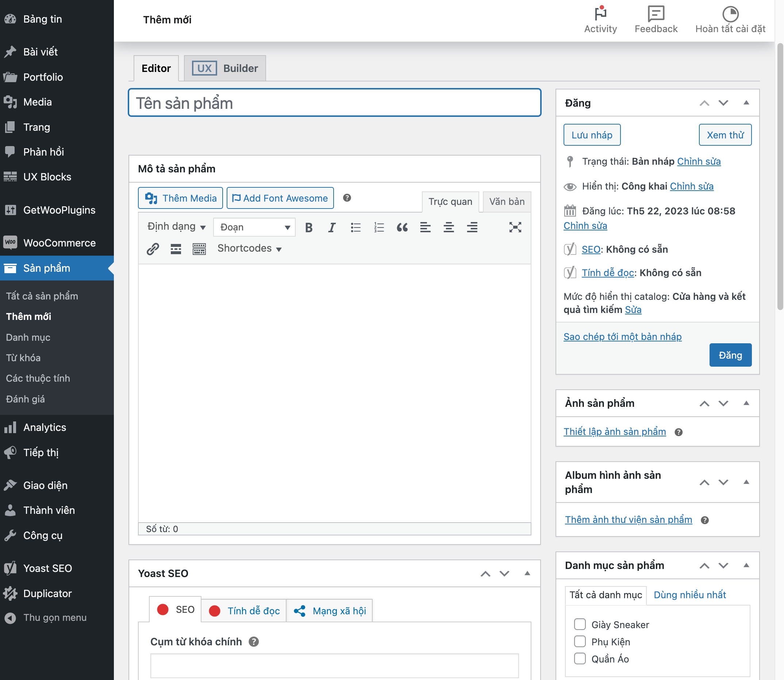Switch to Dùng nhiều nhất category tab
784x680 pixels.
689,595
